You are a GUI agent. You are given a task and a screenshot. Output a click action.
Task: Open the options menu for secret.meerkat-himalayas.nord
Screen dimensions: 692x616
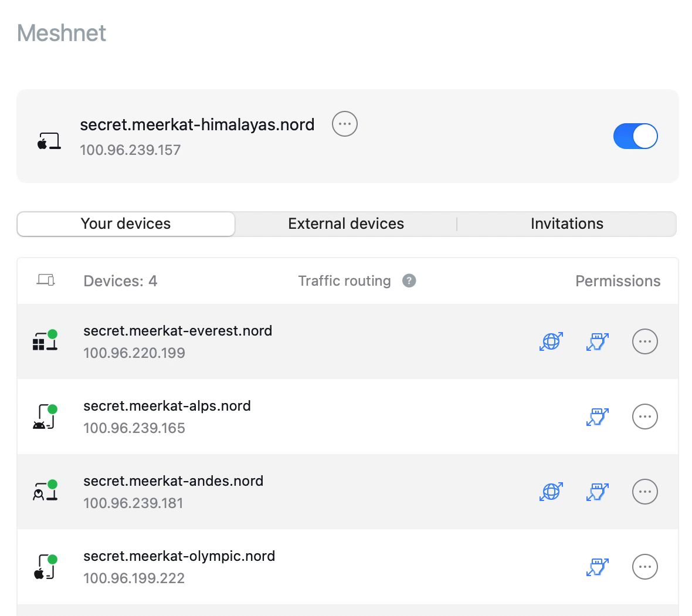point(344,124)
